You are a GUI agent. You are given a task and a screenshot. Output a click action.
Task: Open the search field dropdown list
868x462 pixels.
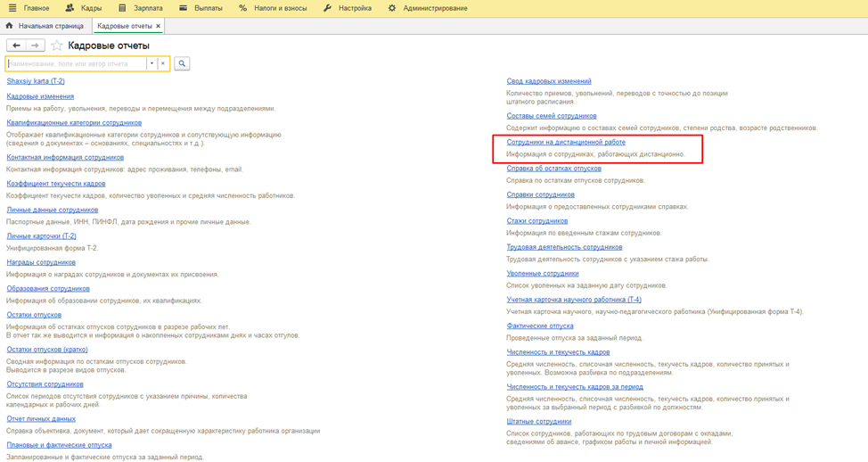(152, 64)
